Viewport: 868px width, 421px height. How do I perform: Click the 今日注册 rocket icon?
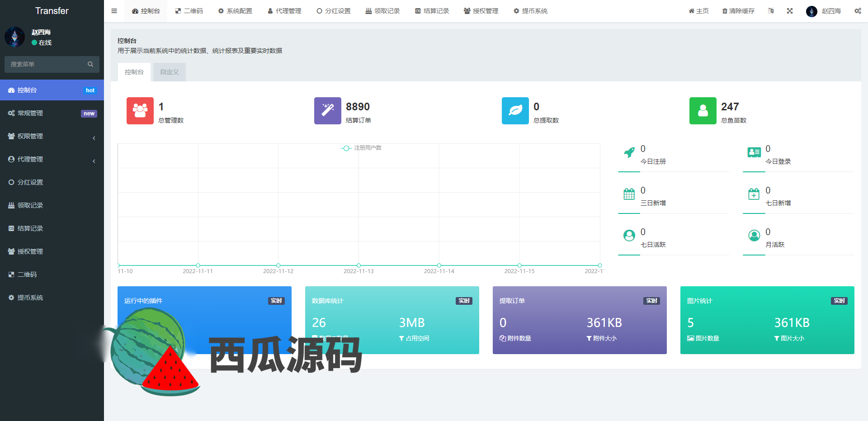pos(629,153)
